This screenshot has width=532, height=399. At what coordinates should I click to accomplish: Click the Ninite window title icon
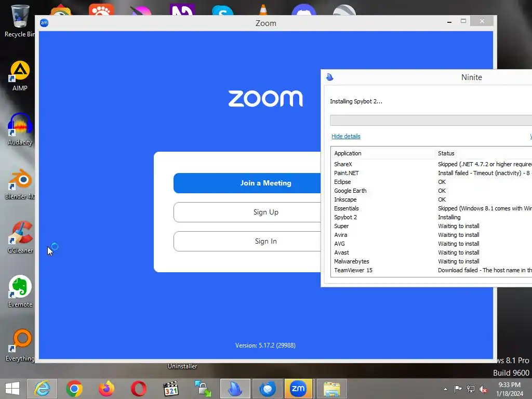click(x=330, y=77)
